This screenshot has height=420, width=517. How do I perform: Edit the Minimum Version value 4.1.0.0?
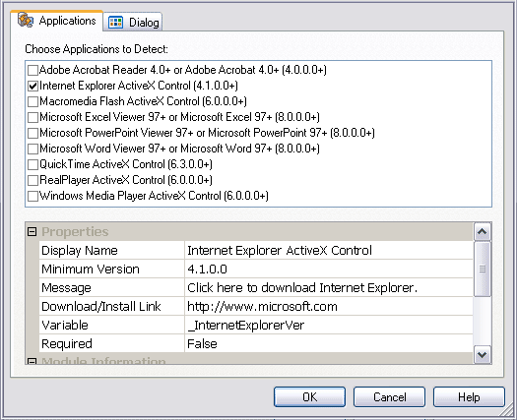coord(329,270)
